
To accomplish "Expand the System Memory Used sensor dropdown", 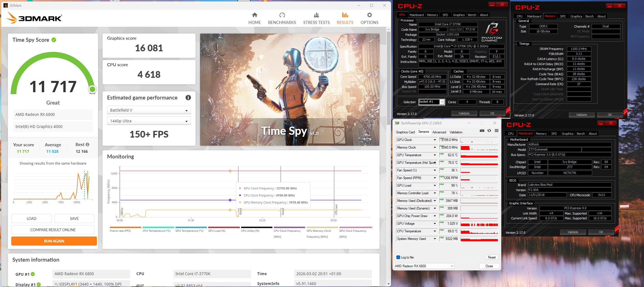I will [435, 239].
